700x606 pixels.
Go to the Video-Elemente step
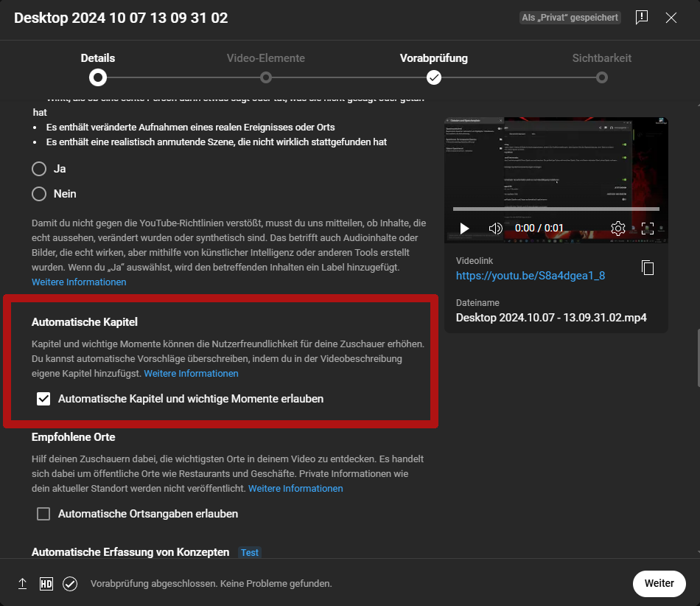(x=266, y=77)
